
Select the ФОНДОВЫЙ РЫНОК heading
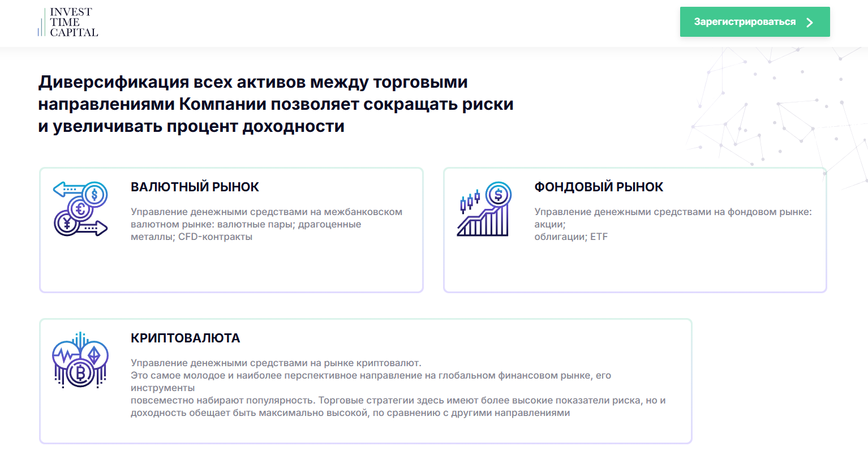[x=599, y=187]
